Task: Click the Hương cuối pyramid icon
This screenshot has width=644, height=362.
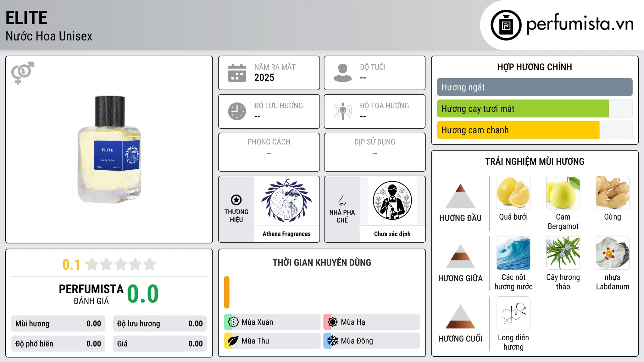Action: pos(460,316)
